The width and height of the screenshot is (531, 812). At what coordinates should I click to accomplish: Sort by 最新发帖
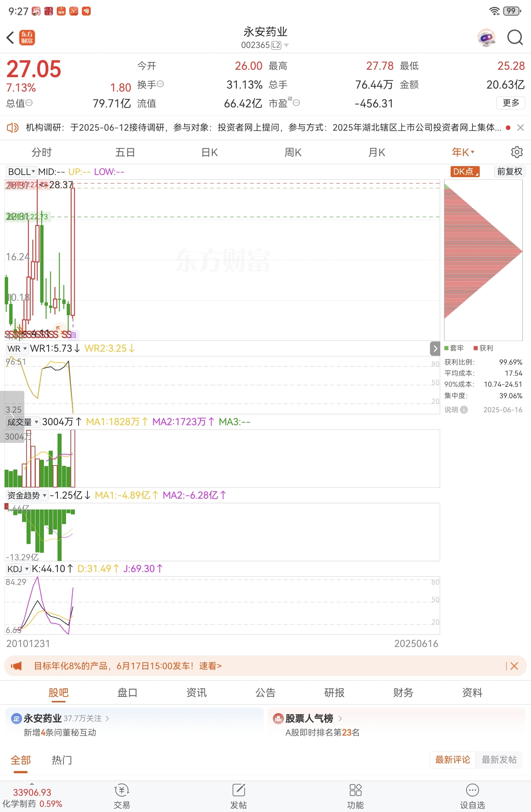pos(499,760)
